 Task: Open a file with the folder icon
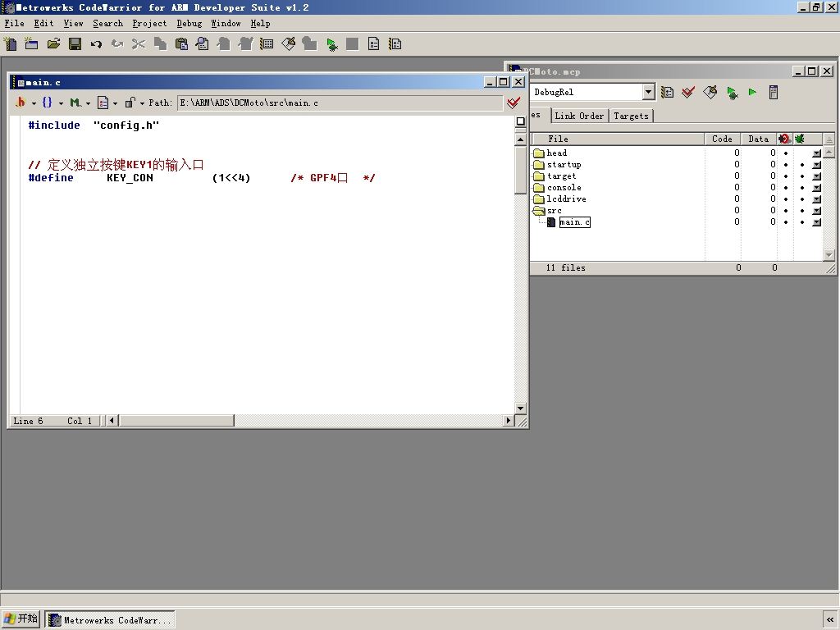click(x=53, y=44)
